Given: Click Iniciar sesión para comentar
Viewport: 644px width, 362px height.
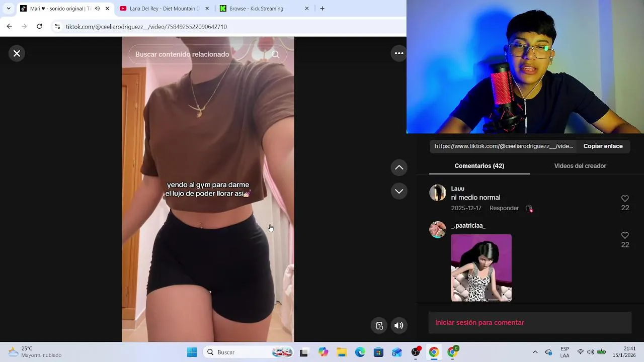Looking at the screenshot, I should 530,323.
